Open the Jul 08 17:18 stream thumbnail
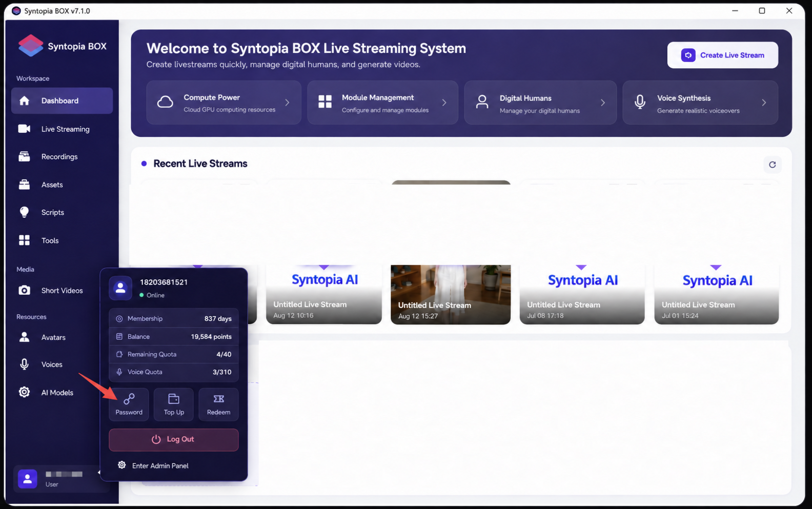The height and width of the screenshot is (509, 812). tap(582, 294)
